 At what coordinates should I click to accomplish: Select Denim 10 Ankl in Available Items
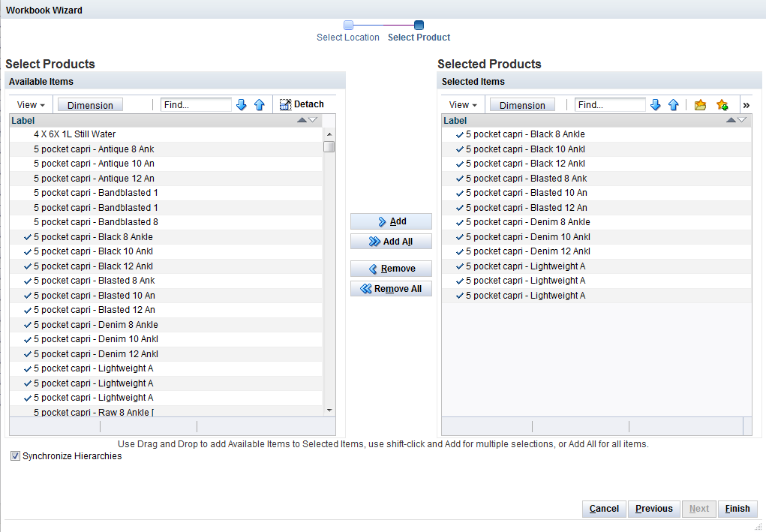click(166, 339)
